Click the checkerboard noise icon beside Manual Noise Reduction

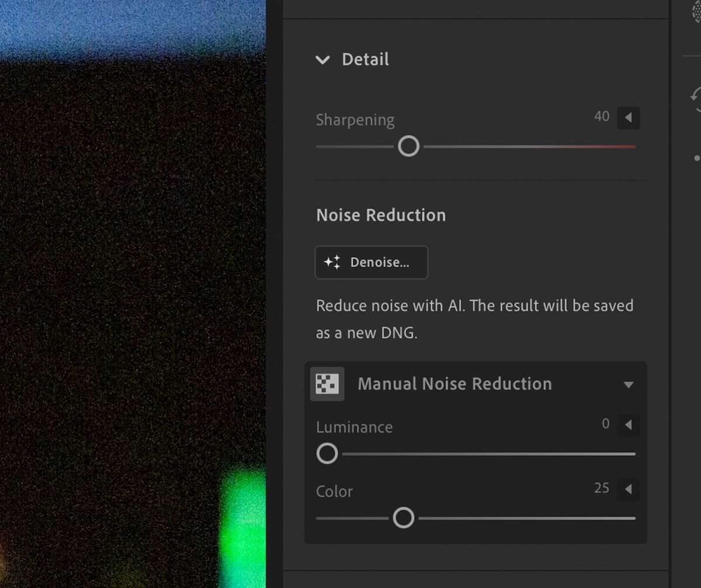coord(327,384)
